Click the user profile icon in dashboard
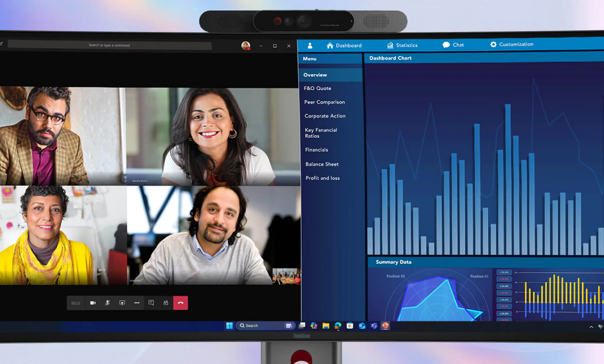The width and height of the screenshot is (604, 364). pos(310,46)
